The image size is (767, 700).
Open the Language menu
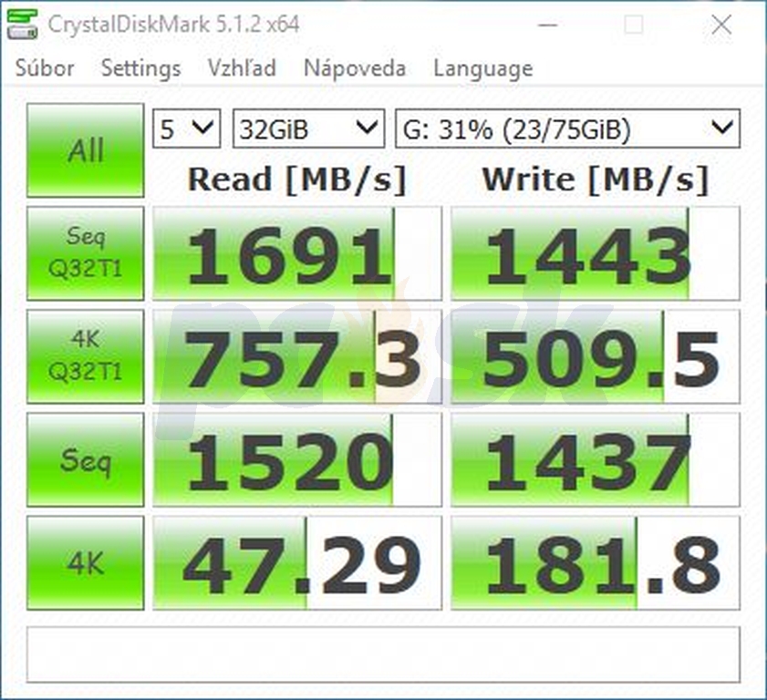tap(483, 68)
